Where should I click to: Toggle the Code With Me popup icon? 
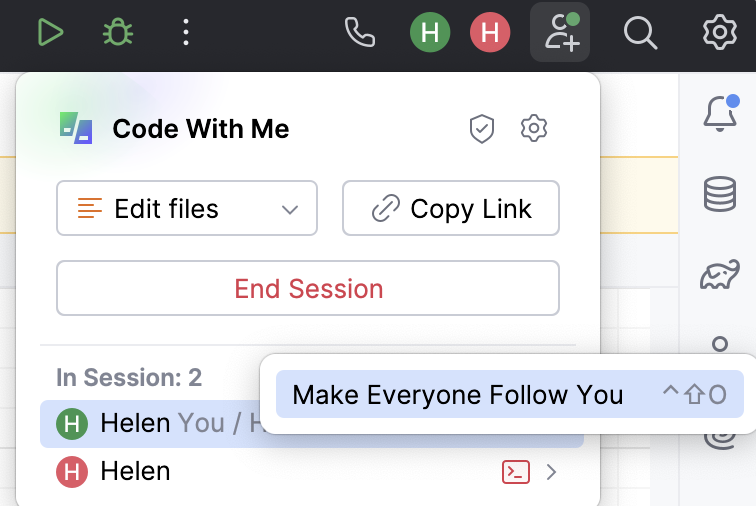tap(560, 33)
